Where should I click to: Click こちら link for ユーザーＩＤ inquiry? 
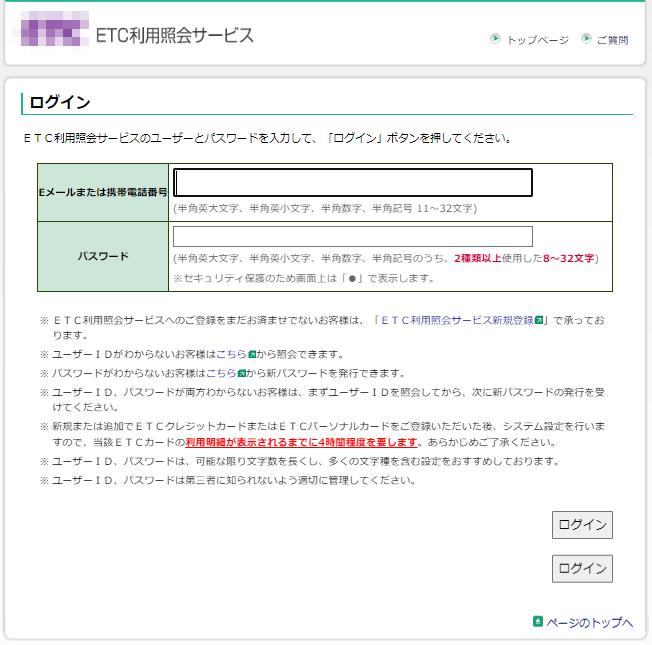231,354
